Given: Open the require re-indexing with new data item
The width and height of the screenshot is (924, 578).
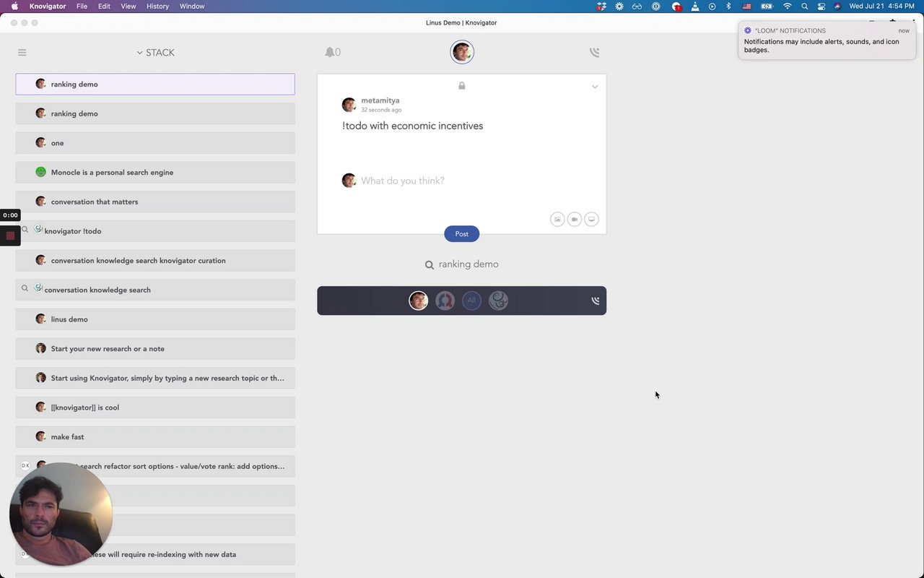Looking at the screenshot, I should click(x=155, y=554).
